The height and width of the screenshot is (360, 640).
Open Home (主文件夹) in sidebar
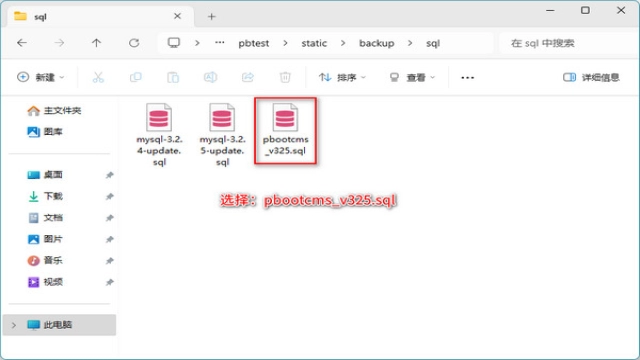pyautogui.click(x=54, y=110)
